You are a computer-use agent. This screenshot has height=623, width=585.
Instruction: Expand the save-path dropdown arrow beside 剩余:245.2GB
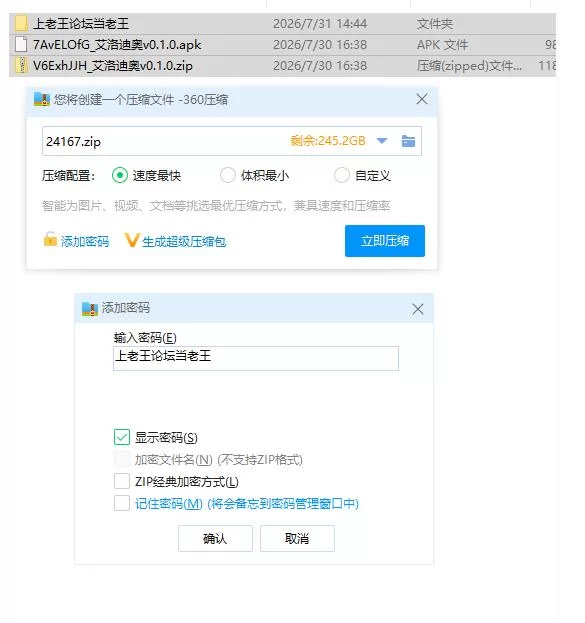coord(382,141)
